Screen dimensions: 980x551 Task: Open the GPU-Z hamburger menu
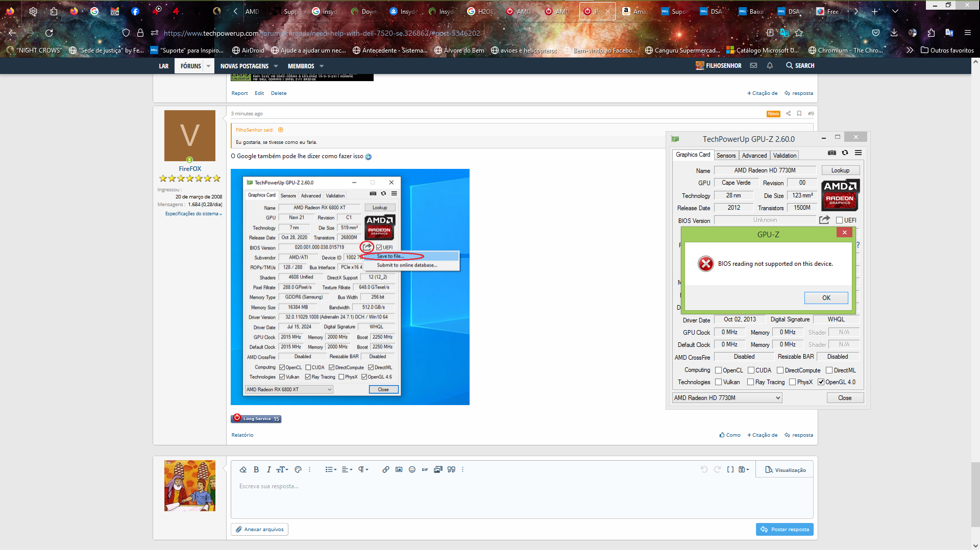(859, 153)
